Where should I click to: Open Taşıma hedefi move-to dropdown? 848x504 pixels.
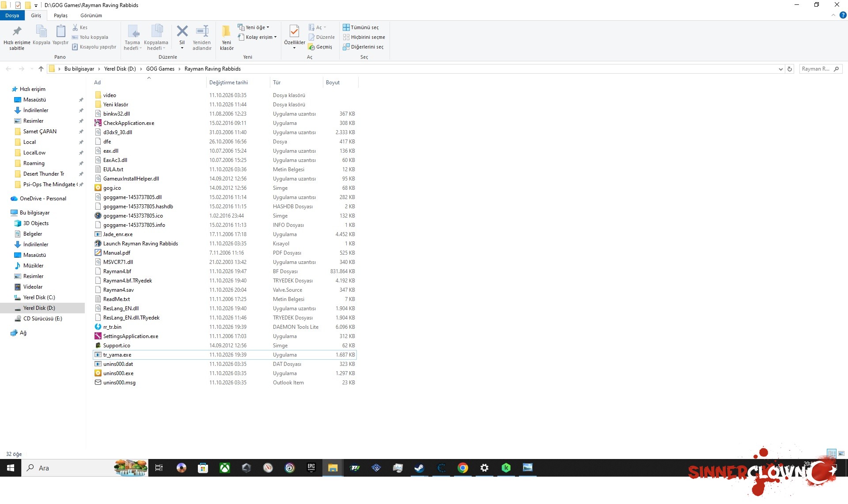[132, 38]
